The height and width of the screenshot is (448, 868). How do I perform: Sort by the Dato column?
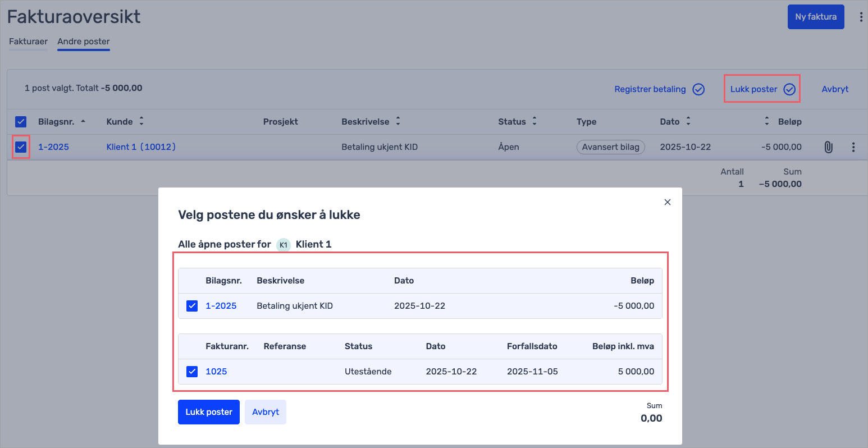tap(688, 121)
